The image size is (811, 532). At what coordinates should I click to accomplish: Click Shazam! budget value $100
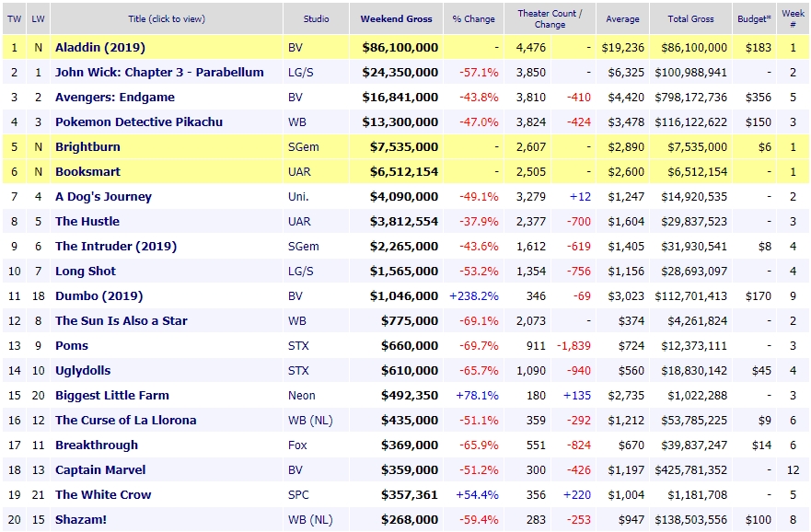pyautogui.click(x=759, y=520)
